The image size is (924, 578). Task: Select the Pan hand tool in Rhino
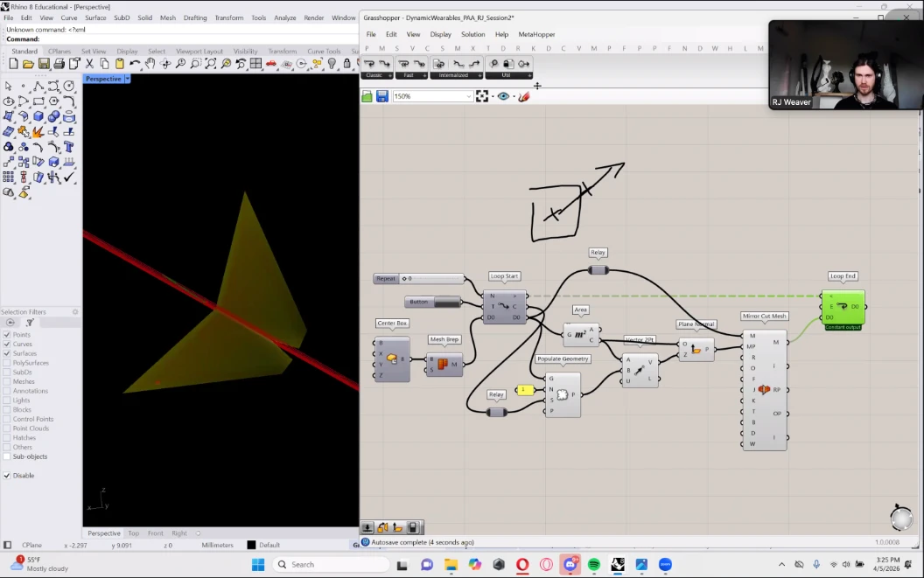pyautogui.click(x=150, y=64)
